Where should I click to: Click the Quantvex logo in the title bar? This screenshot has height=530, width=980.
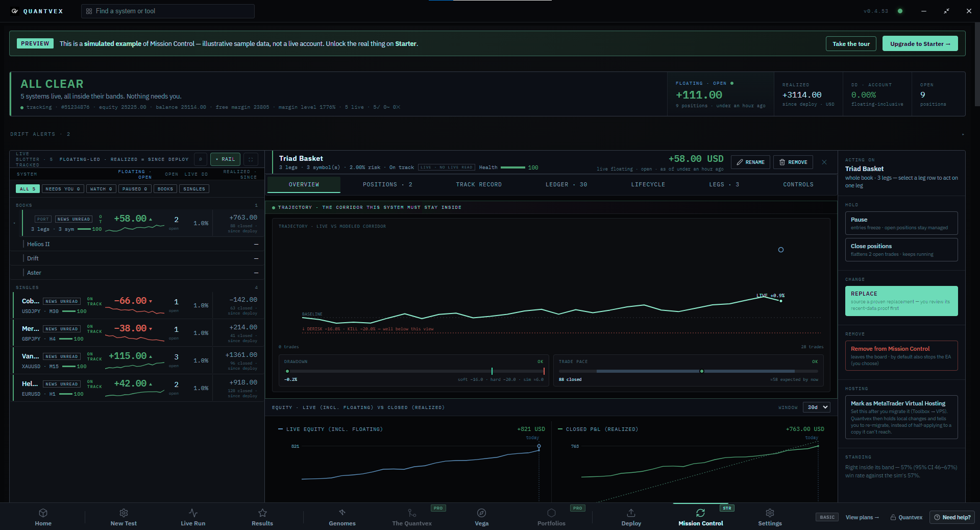(15, 11)
